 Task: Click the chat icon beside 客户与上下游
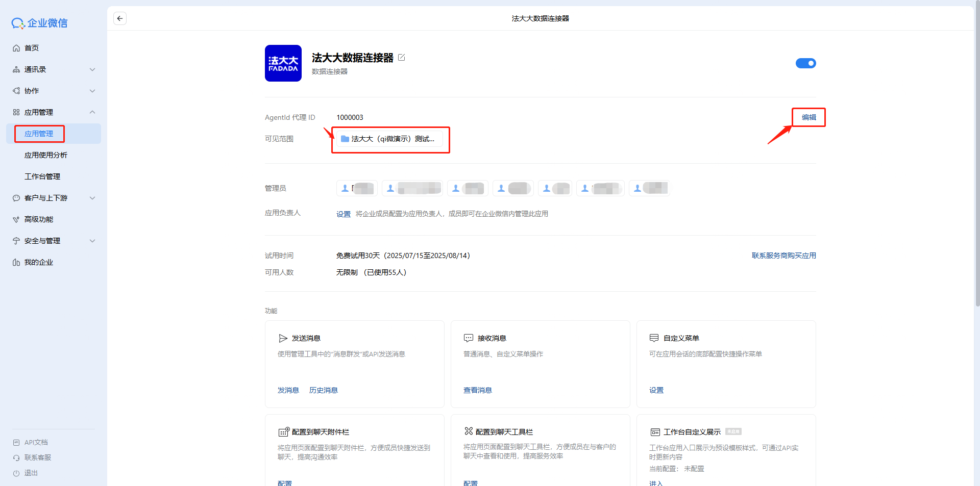coord(16,198)
